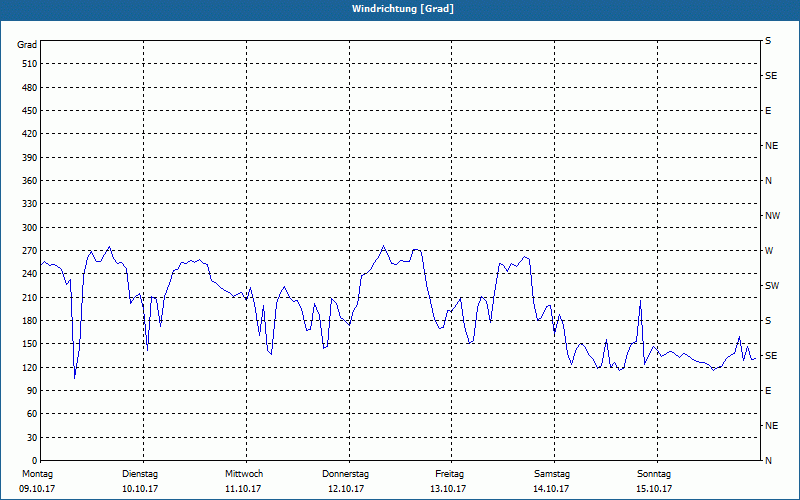Image resolution: width=800 pixels, height=500 pixels.
Task: Select the date 10.10.17
Action: point(140,489)
